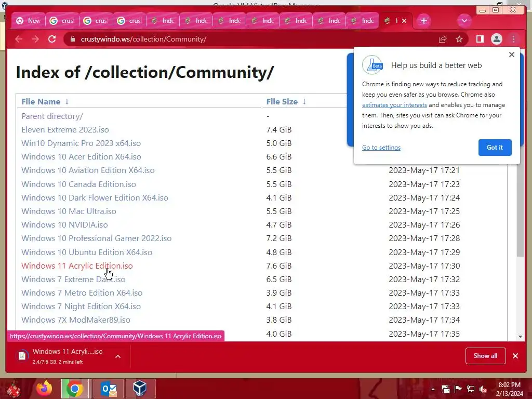Download Windows 7 Metro Edition X64.iso
The image size is (532, 399).
tap(82, 293)
